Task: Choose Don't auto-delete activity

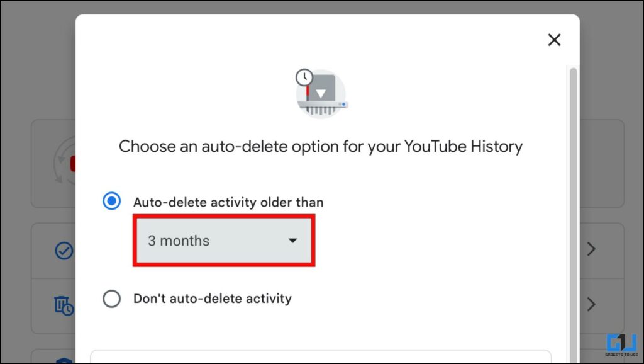Action: (x=112, y=299)
